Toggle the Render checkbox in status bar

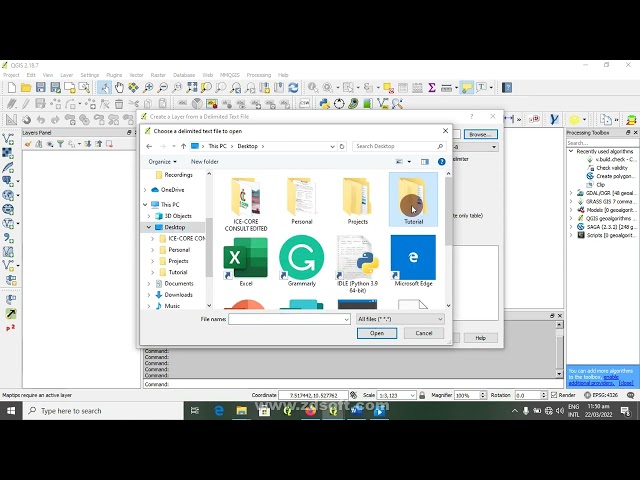pos(554,395)
